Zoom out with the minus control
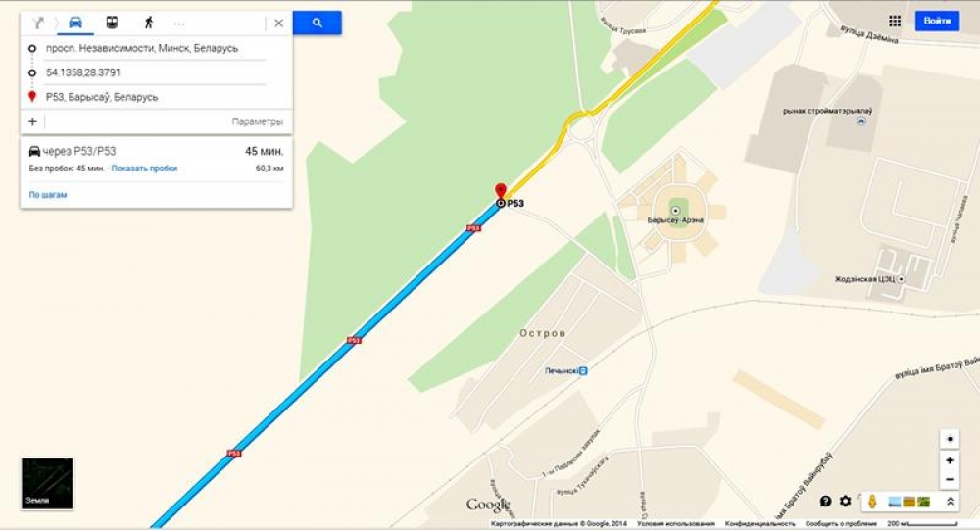 (950, 479)
